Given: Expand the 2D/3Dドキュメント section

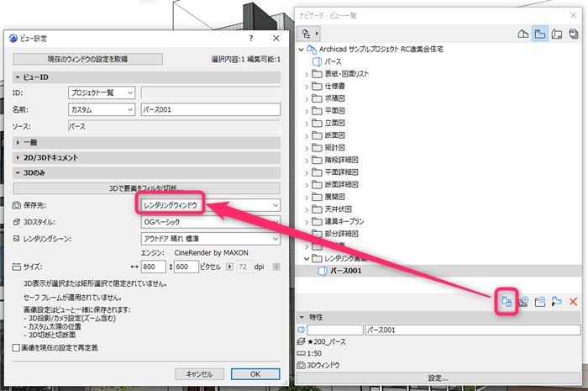Looking at the screenshot, I should point(18,157).
